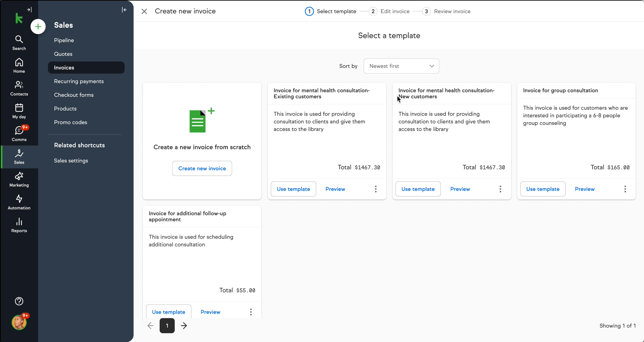Open Contacts from the left rail
Screen dimensions: 644x342
pos(19,88)
